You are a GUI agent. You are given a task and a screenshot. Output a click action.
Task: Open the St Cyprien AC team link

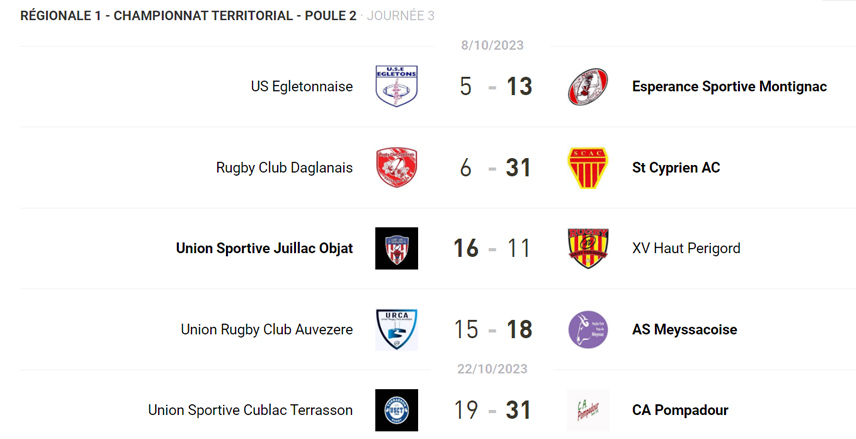tap(676, 167)
